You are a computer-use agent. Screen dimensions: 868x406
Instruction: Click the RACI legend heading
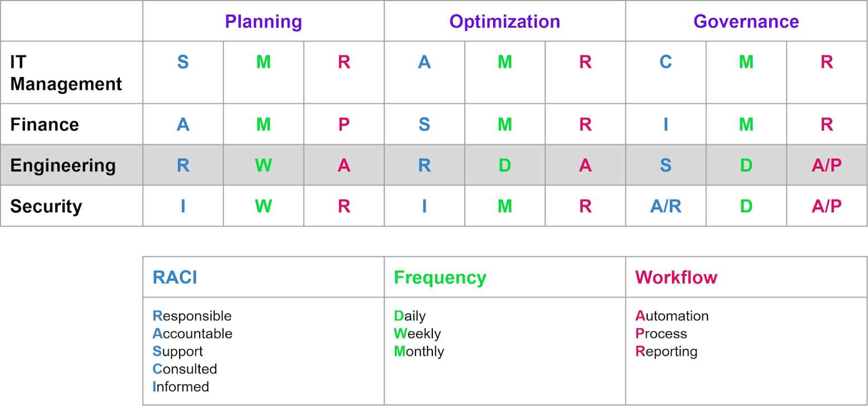coord(175,278)
